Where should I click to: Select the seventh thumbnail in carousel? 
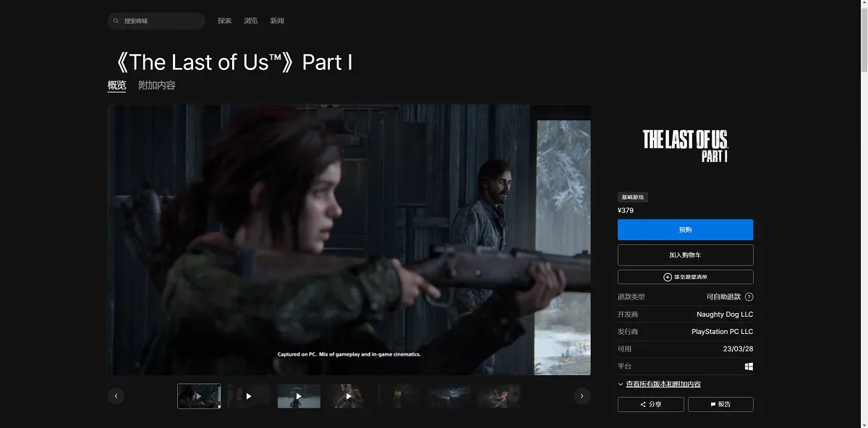click(x=498, y=396)
